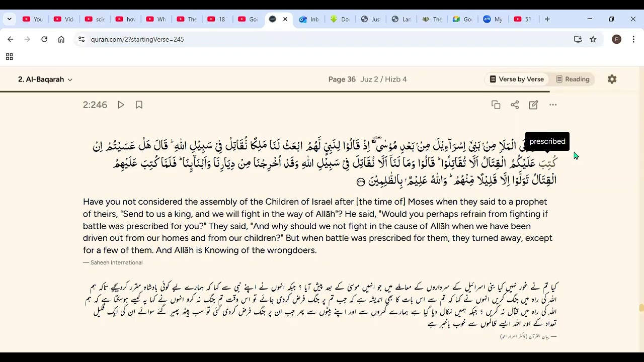Expand the 2. Al-Baqarah surah dropdown
The height and width of the screenshot is (362, 644).
click(x=45, y=79)
